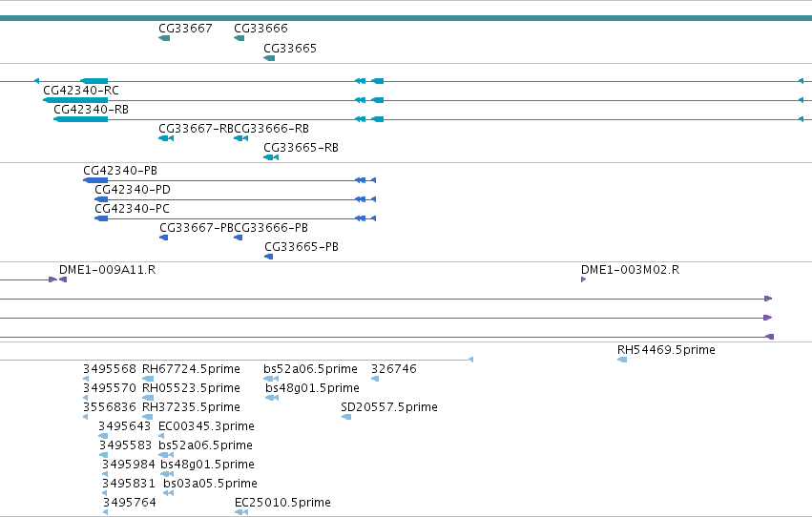Open the CG33666-RB transcript label

(x=271, y=129)
